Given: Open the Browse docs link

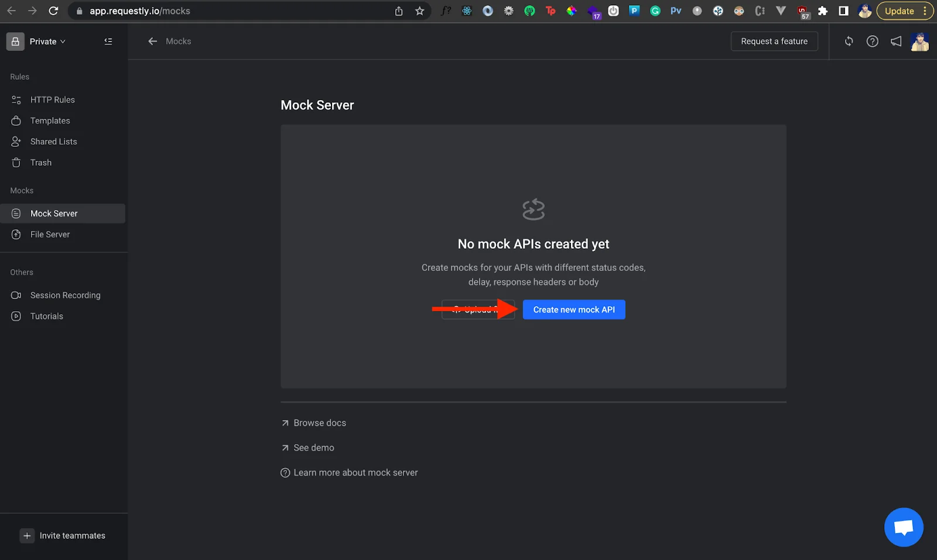Looking at the screenshot, I should tap(313, 423).
